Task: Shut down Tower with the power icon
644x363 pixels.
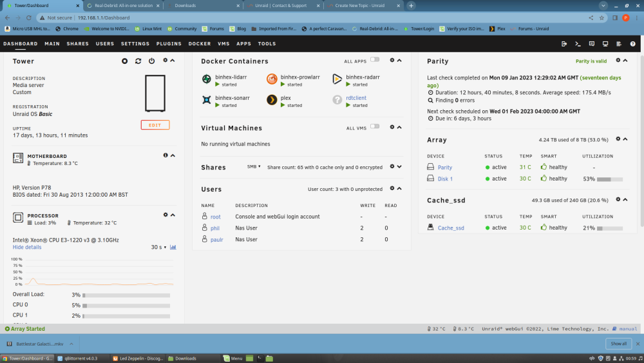Action: (x=151, y=61)
